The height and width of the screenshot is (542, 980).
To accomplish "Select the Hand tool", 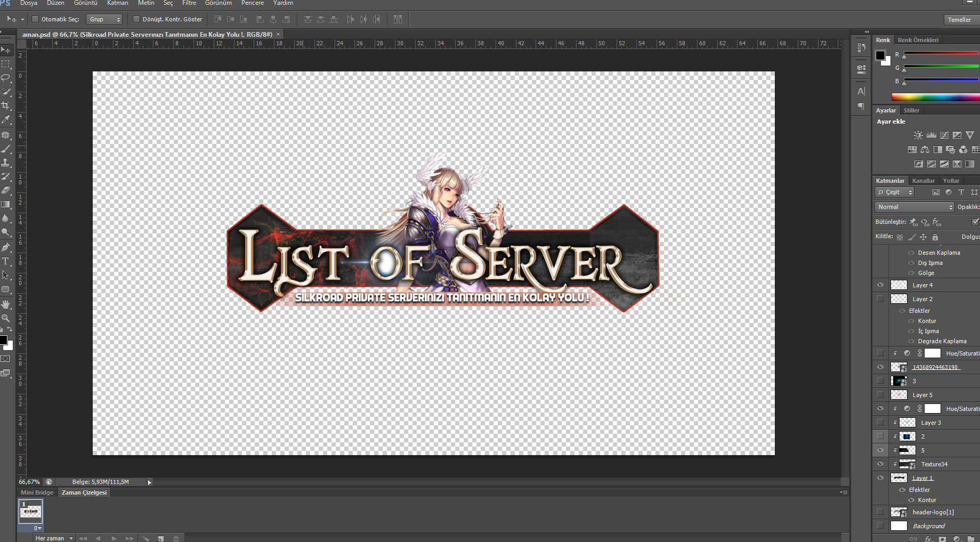I will (x=6, y=304).
